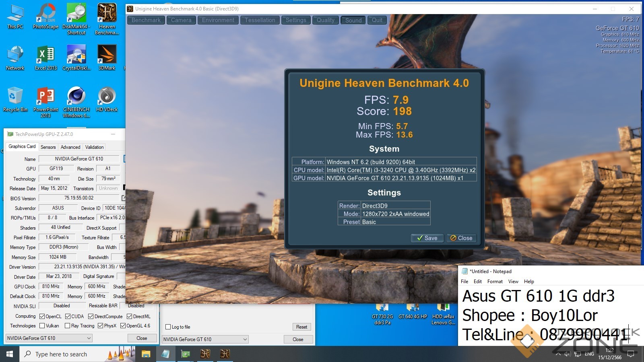Switch to the Advanced tab in GPU-Z
The image size is (644, 362).
pos(70,147)
